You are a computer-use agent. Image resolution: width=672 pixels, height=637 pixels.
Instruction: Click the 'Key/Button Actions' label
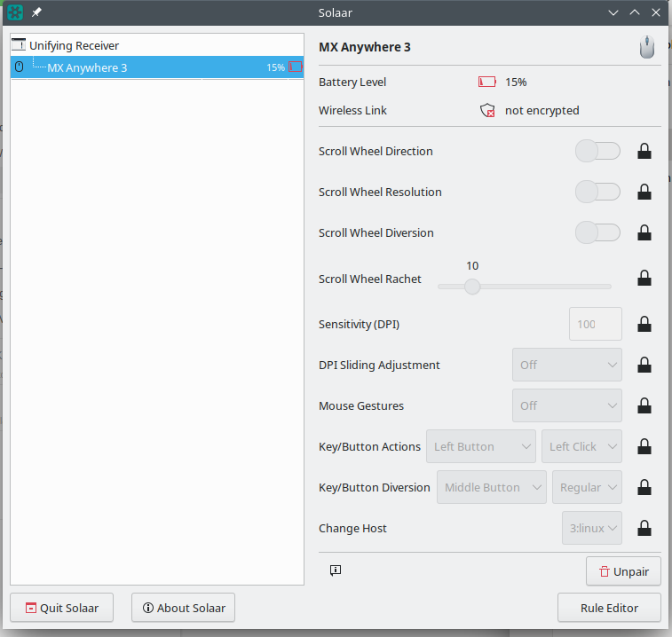click(369, 446)
